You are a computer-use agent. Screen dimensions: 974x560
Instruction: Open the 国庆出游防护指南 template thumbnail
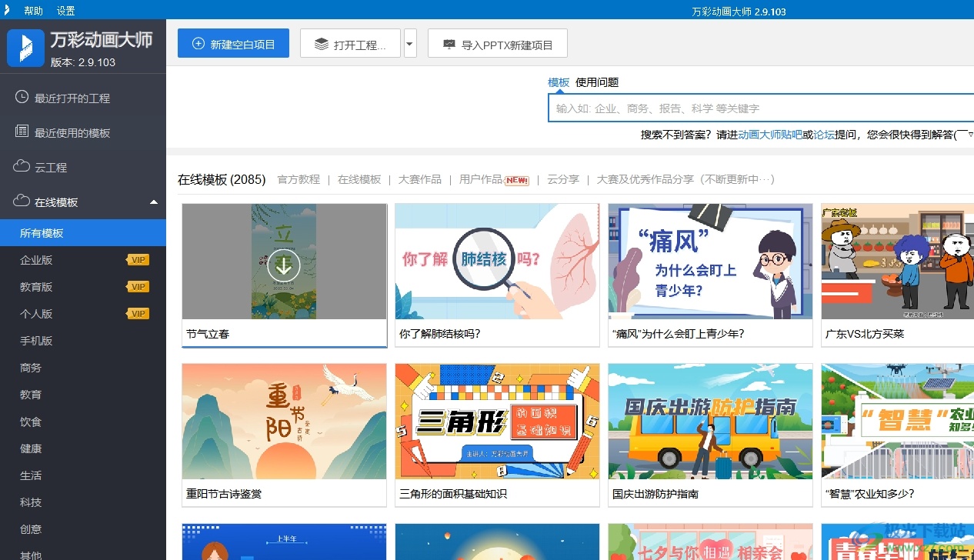(x=710, y=422)
